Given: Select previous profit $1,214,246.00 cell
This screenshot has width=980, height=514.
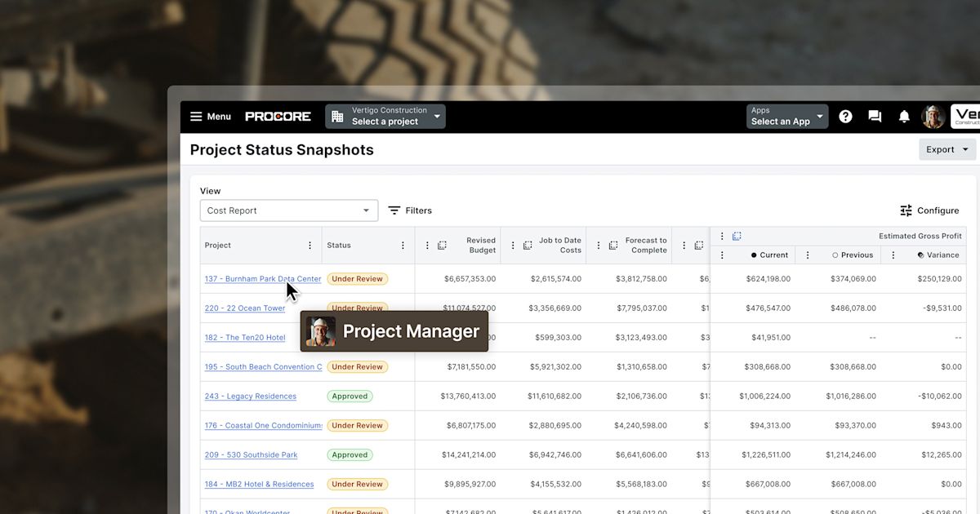Looking at the screenshot, I should click(x=850, y=455).
